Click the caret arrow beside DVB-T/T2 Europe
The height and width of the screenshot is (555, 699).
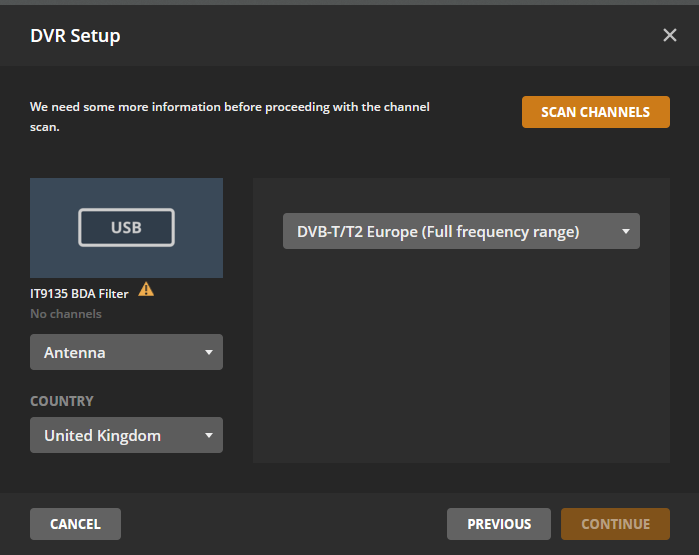coord(625,231)
